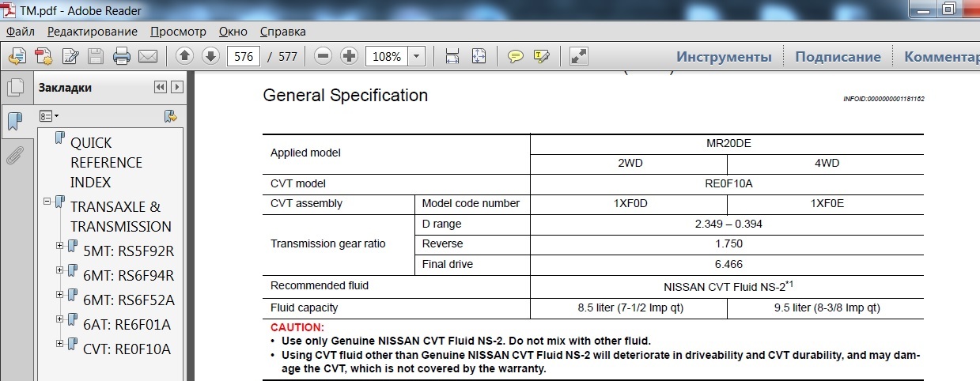Go to previous page with up arrow
Image resolution: width=980 pixels, height=381 pixels.
(184, 56)
